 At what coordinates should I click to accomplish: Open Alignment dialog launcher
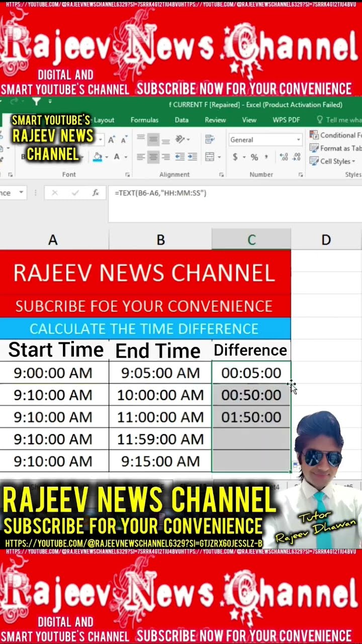click(221, 175)
